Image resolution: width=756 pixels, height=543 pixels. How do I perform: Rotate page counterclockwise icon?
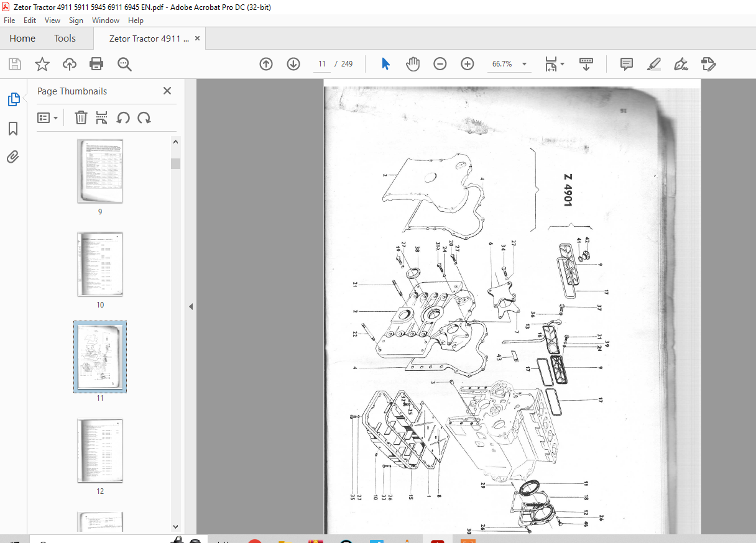tap(123, 117)
